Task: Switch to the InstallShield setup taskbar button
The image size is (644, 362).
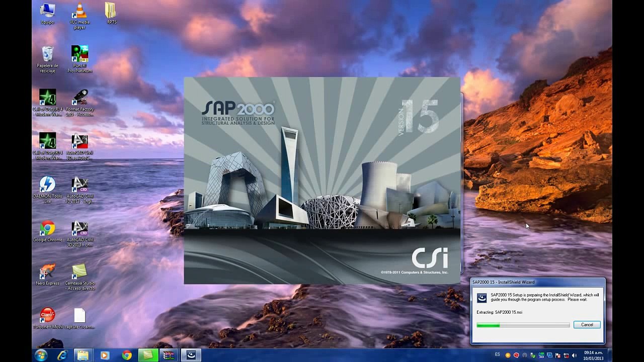Action: [x=191, y=355]
